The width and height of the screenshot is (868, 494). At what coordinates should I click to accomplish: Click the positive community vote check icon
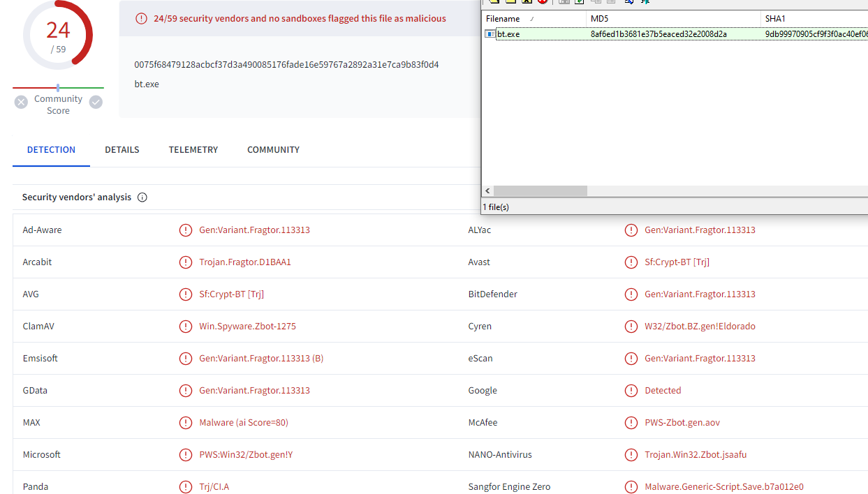(96, 102)
